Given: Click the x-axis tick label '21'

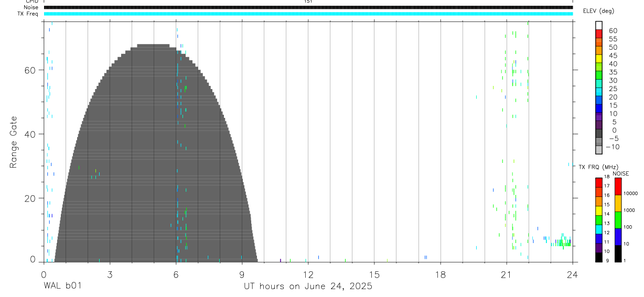Looking at the screenshot, I should click(506, 274).
